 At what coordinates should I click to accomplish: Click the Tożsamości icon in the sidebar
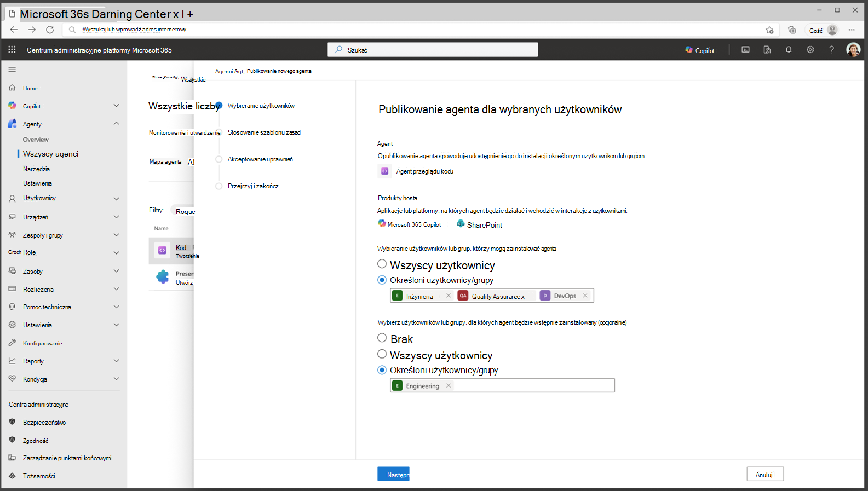(12, 476)
